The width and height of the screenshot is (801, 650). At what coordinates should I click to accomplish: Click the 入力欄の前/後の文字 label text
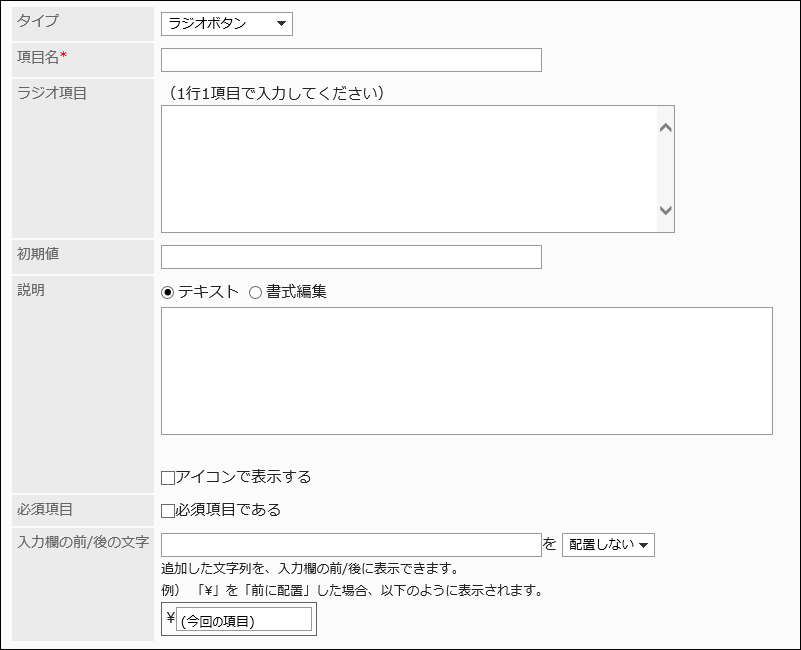pos(83,542)
